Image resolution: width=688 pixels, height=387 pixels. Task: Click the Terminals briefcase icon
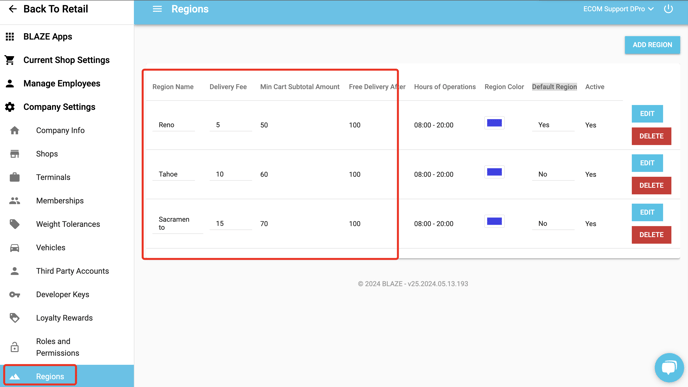click(14, 177)
